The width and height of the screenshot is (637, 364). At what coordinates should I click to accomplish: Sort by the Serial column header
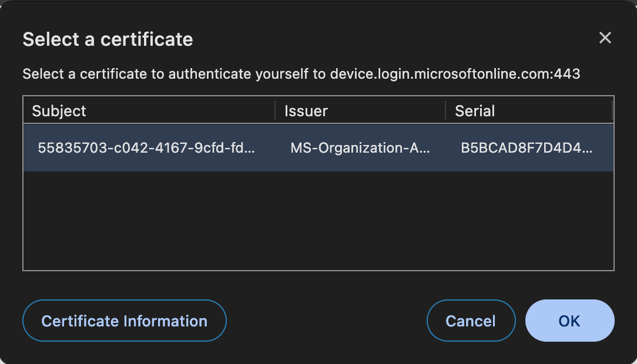click(x=475, y=111)
